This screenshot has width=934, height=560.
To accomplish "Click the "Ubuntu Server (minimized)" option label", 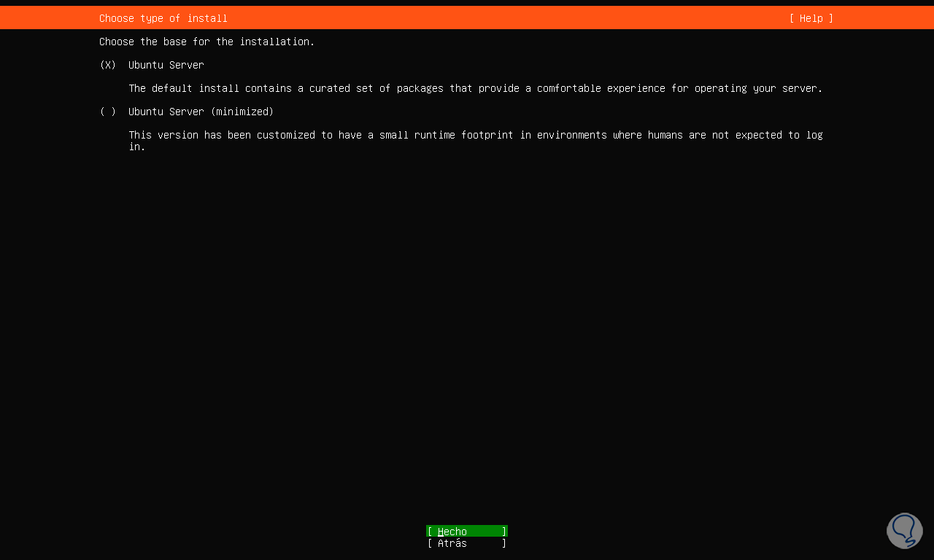I will [201, 112].
